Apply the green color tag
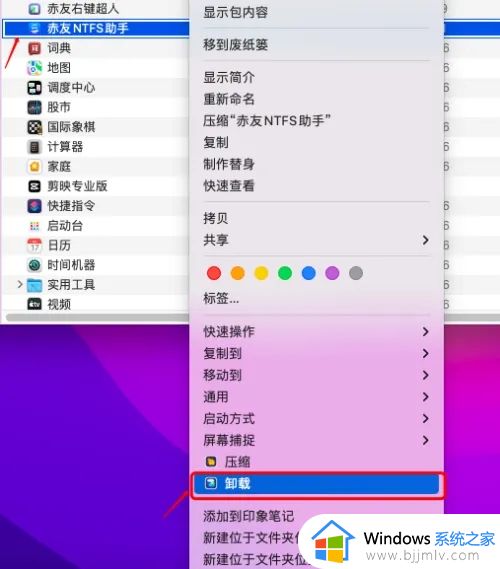The height and width of the screenshot is (569, 500). [x=285, y=273]
